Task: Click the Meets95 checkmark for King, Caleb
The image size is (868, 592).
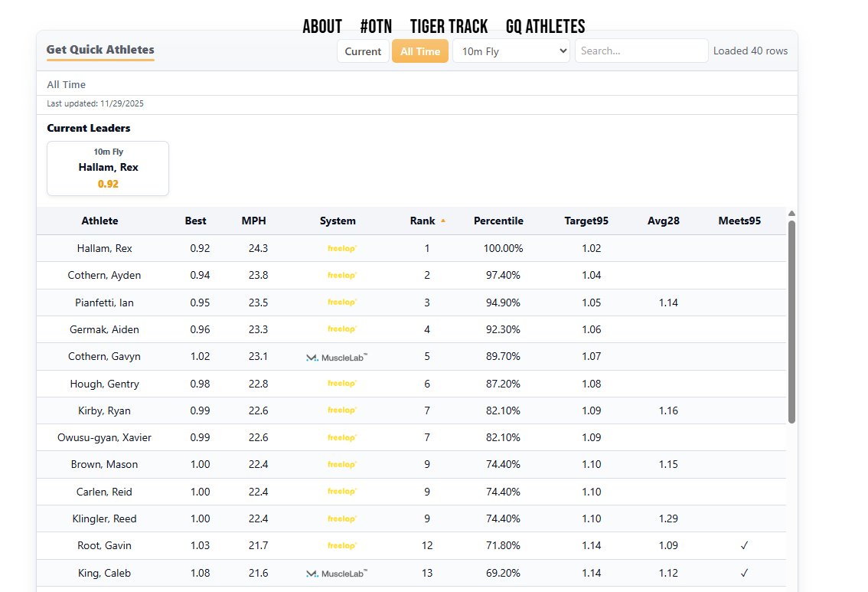Action: 743,573
